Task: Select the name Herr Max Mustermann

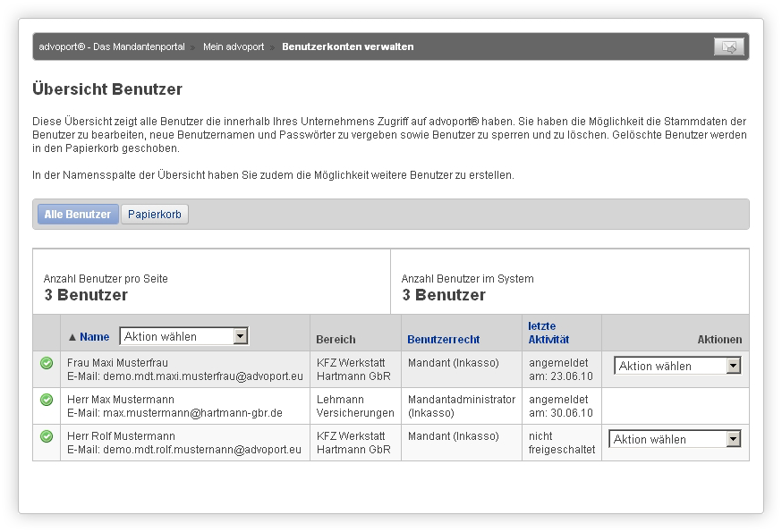Action: tap(121, 400)
